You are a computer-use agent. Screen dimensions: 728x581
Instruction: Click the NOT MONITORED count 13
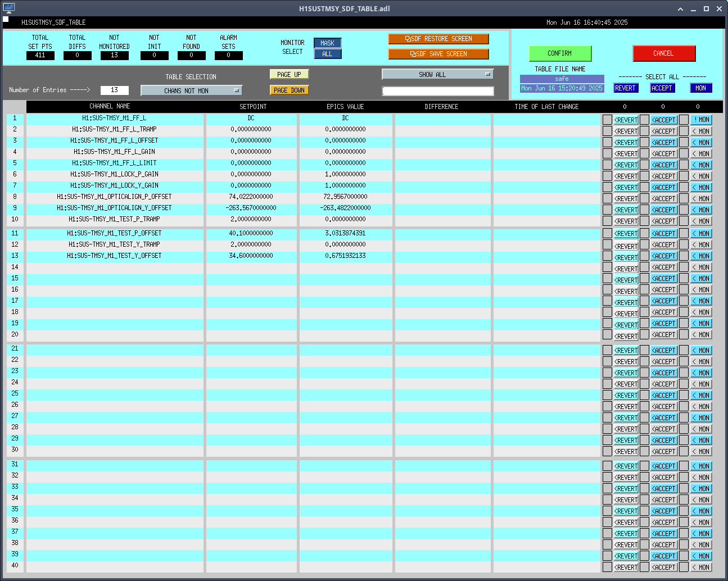click(115, 55)
